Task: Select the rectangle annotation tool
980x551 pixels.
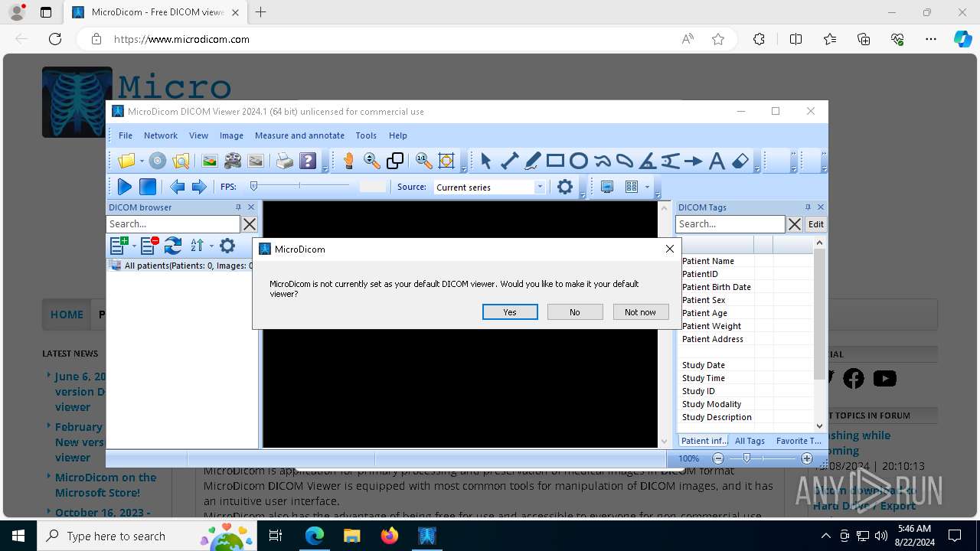Action: 556,161
